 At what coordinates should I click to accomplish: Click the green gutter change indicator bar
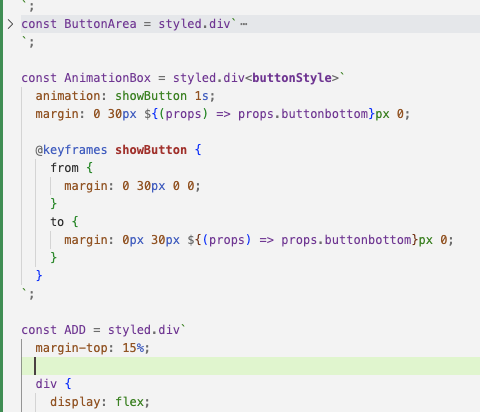[1, 206]
